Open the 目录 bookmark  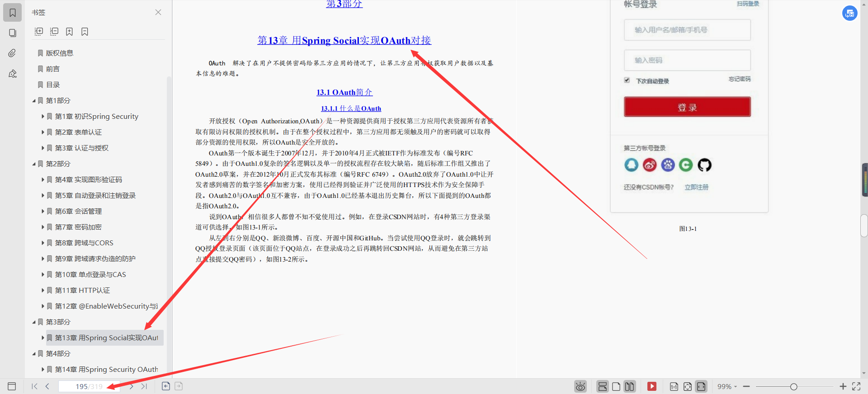pyautogui.click(x=52, y=85)
